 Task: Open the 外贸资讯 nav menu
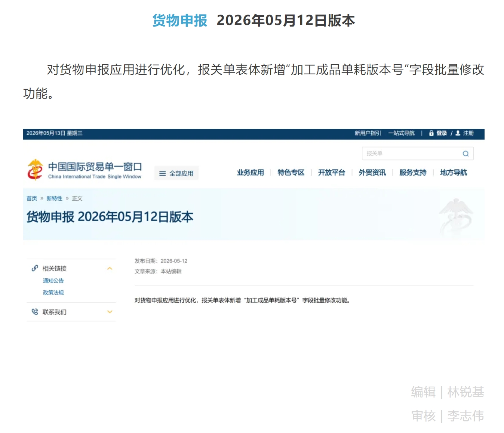point(372,173)
